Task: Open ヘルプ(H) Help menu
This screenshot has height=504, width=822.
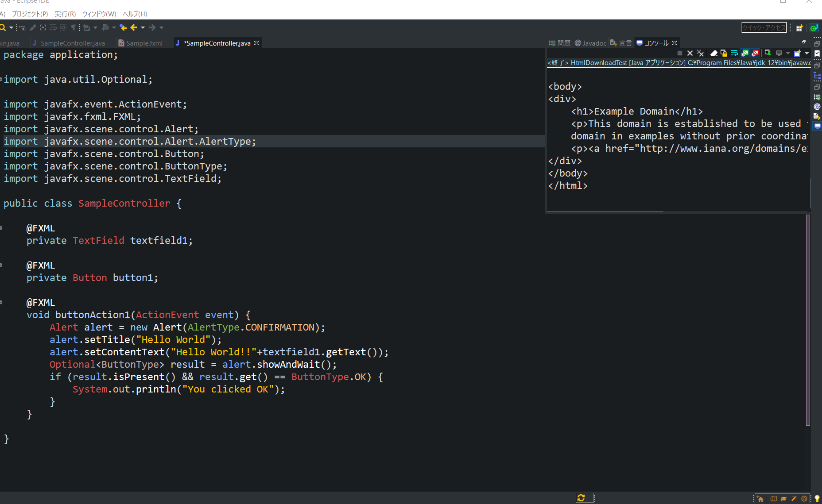Action: [x=135, y=14]
